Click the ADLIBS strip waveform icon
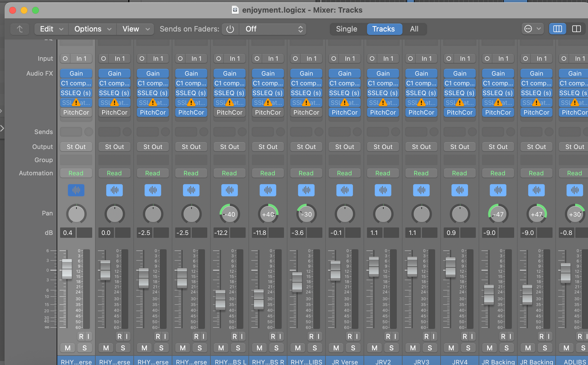Image resolution: width=588 pixels, height=365 pixels. pyautogui.click(x=575, y=190)
